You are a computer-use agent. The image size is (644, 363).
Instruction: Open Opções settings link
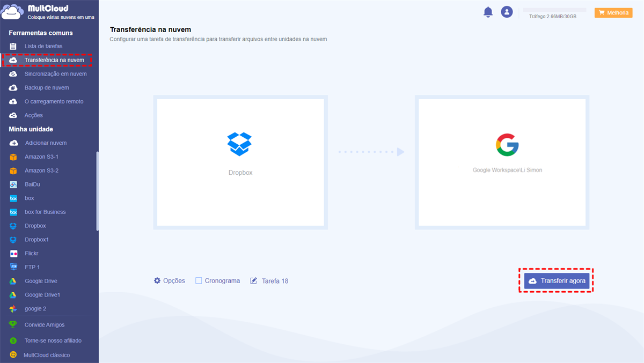[x=174, y=280]
